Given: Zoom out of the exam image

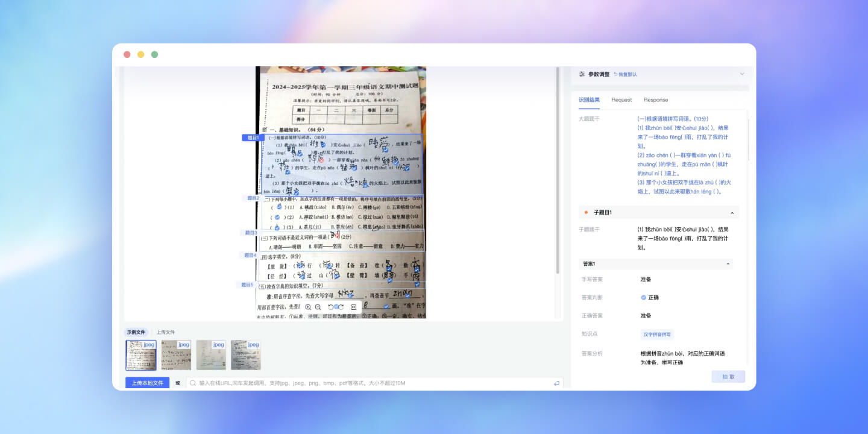Looking at the screenshot, I should click(318, 307).
